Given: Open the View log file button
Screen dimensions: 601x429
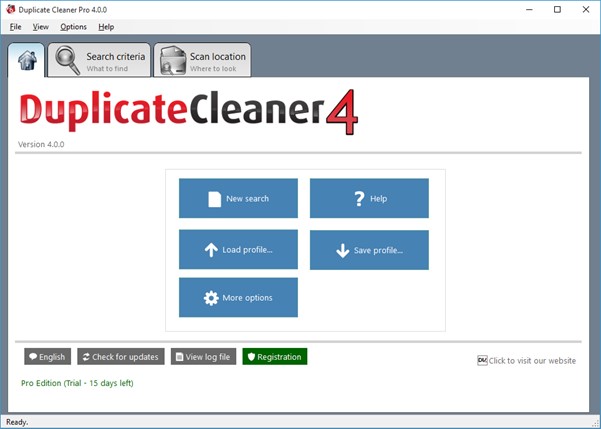Looking at the screenshot, I should 204,357.
